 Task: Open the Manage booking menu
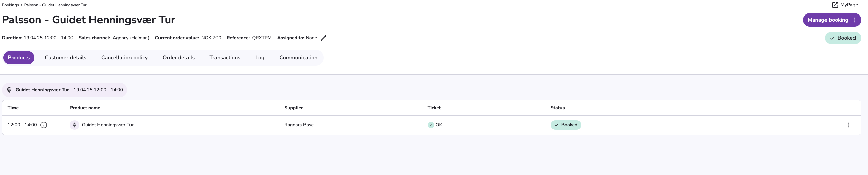point(832,20)
